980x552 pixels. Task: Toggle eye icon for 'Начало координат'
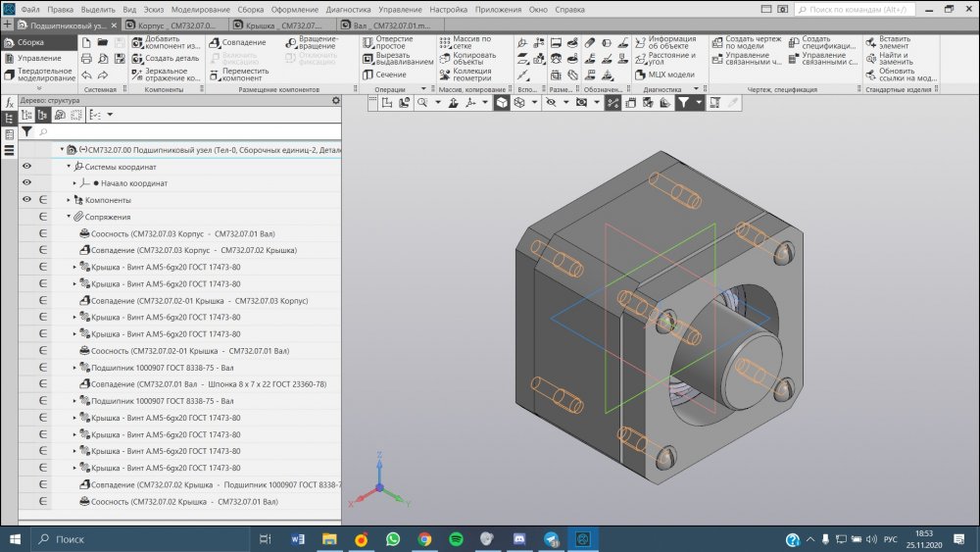tap(26, 183)
